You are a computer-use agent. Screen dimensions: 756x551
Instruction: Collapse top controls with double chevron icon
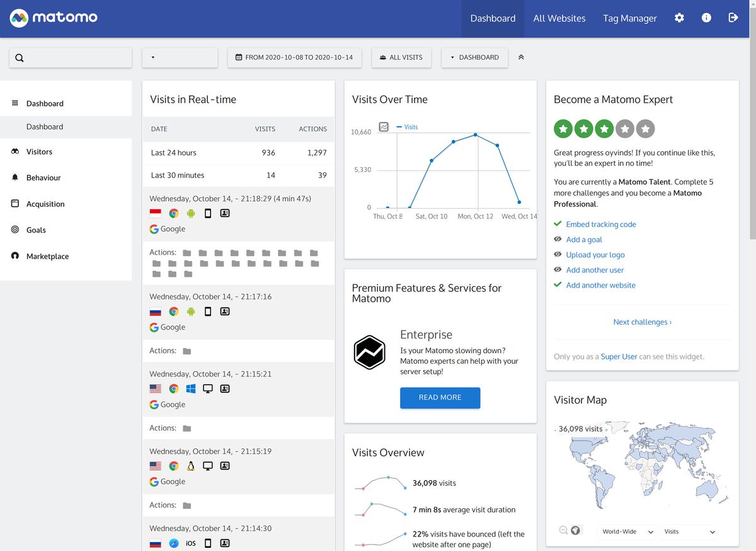[521, 57]
